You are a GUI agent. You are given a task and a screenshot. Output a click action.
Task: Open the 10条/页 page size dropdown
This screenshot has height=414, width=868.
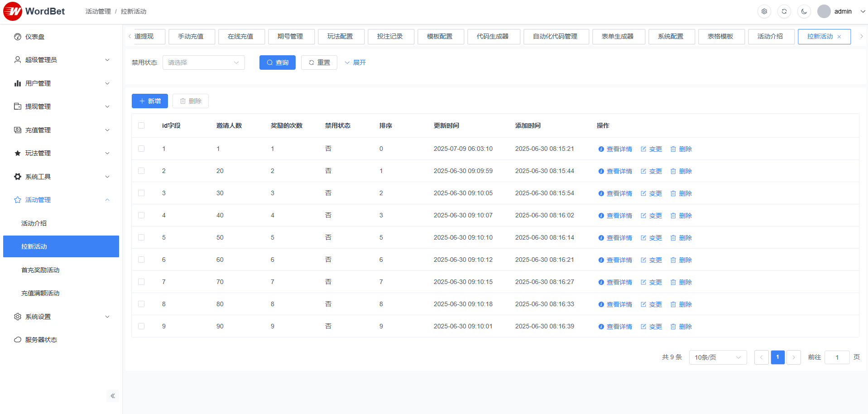click(717, 357)
